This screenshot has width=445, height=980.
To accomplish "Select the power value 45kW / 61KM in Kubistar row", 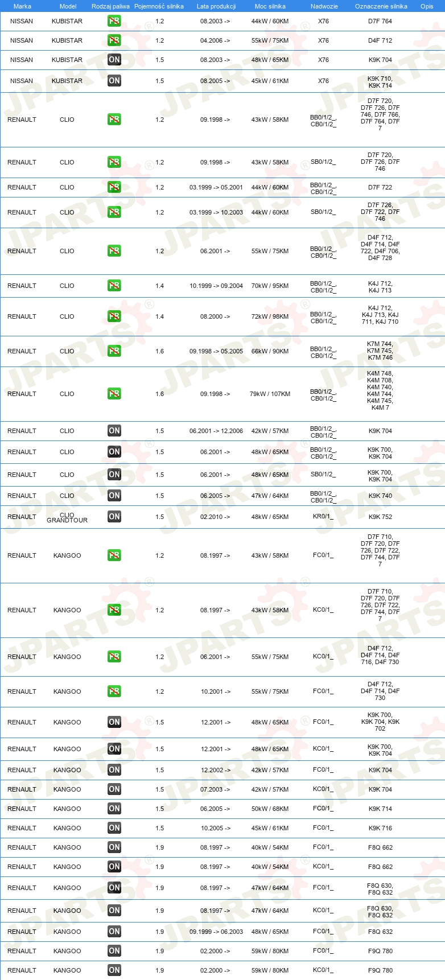I will pyautogui.click(x=270, y=81).
